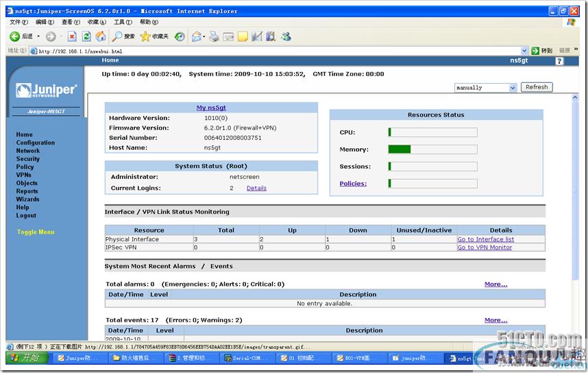This screenshot has height=373, width=588.
Task: Expand Configuration in sidebar menu
Action: [35, 143]
